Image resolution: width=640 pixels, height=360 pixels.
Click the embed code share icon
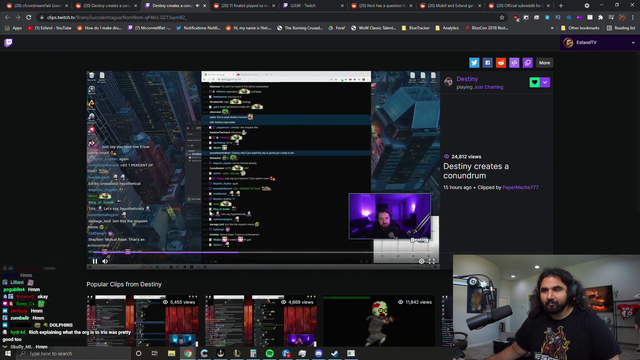[x=514, y=63]
